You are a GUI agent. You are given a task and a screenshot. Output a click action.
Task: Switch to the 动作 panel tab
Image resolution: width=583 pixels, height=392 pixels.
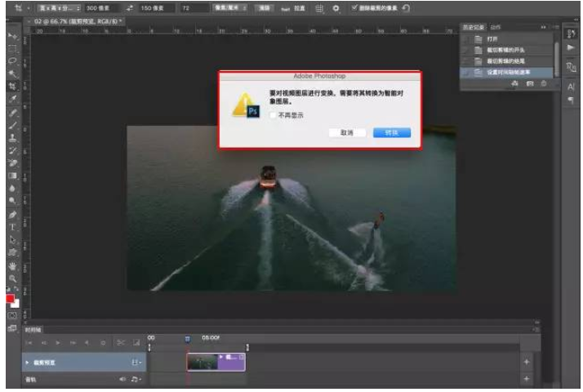point(495,26)
